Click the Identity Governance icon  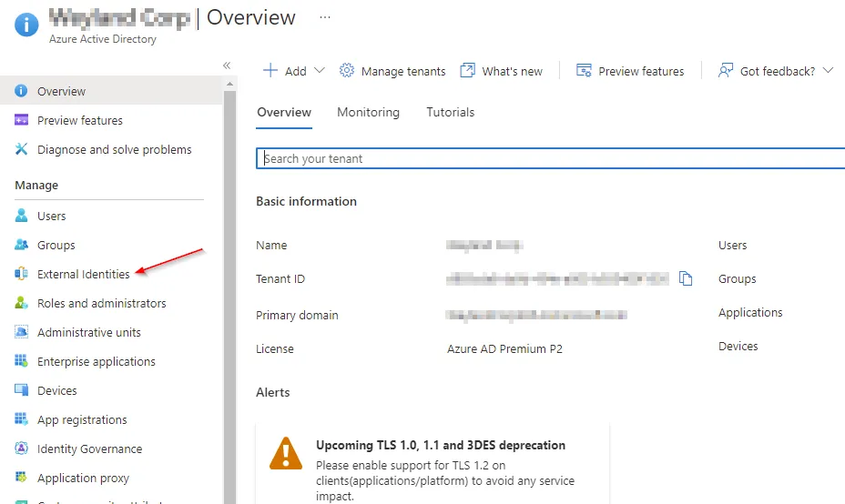(21, 448)
